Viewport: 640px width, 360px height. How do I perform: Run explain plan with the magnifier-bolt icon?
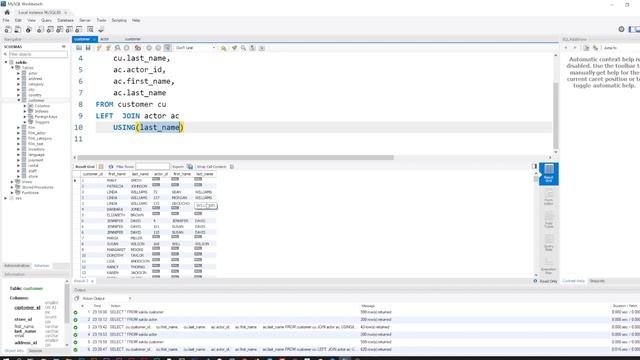[x=118, y=48]
